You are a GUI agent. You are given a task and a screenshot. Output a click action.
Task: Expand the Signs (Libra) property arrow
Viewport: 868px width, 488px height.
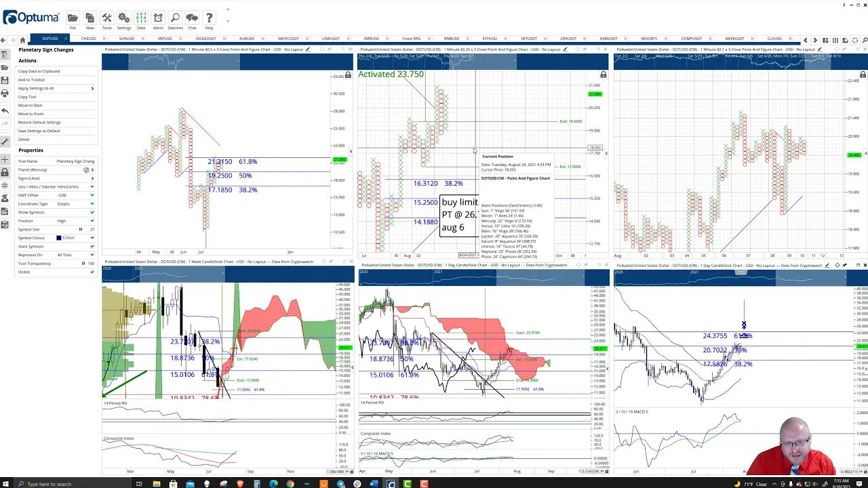[x=92, y=178]
